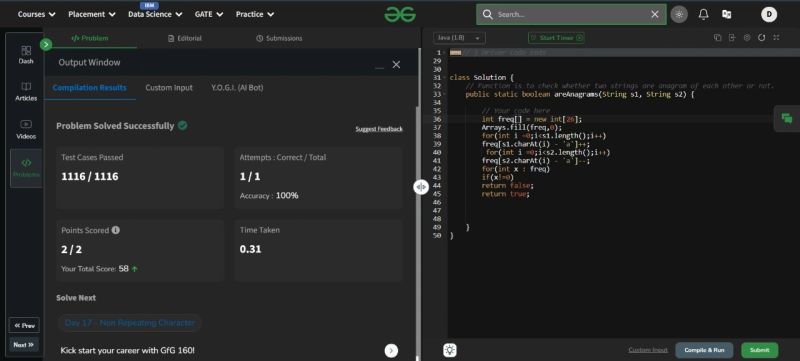The width and height of the screenshot is (800, 361).
Task: Click the search input field
Action: (x=571, y=14)
